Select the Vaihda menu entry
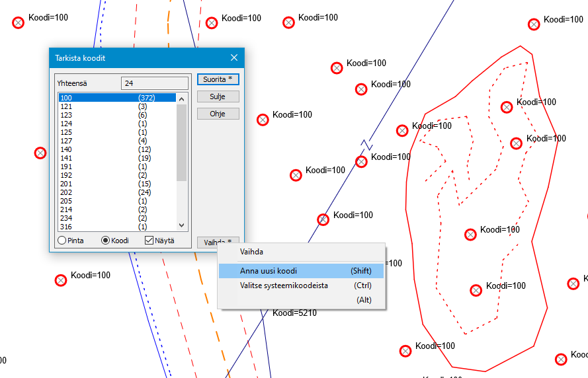The width and height of the screenshot is (588, 378). point(252,252)
